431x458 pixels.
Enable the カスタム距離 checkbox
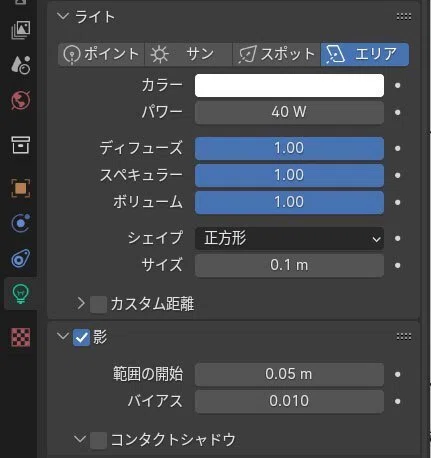98,304
